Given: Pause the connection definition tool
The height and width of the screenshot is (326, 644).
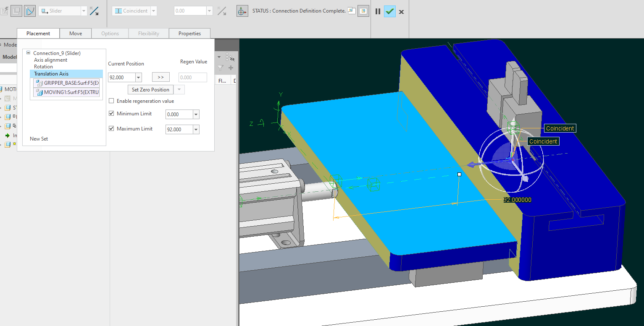Looking at the screenshot, I should coord(378,11).
